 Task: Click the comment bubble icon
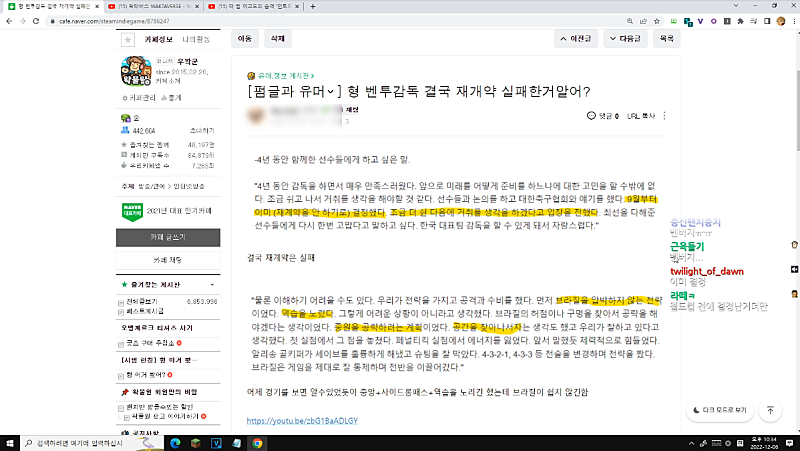590,116
